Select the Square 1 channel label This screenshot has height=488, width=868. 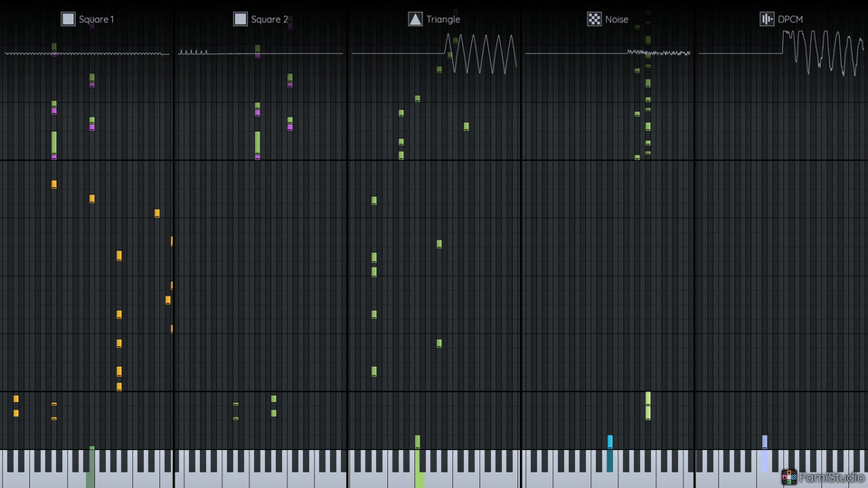click(97, 19)
